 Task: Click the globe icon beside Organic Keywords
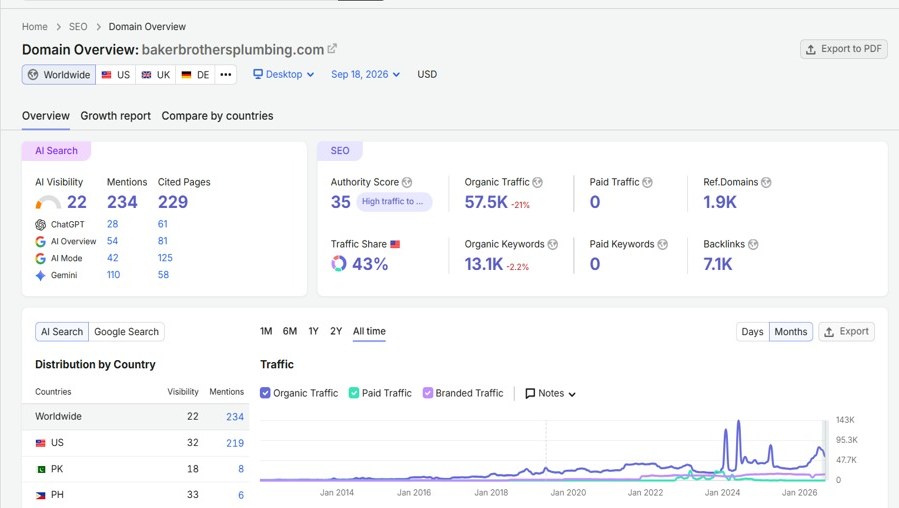tap(553, 244)
